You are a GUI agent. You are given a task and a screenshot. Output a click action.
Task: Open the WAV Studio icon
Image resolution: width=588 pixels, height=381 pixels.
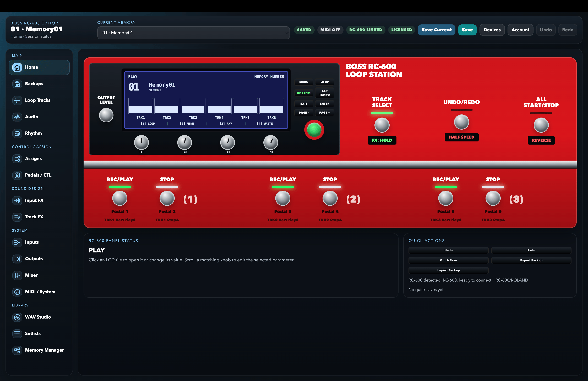pyautogui.click(x=17, y=317)
